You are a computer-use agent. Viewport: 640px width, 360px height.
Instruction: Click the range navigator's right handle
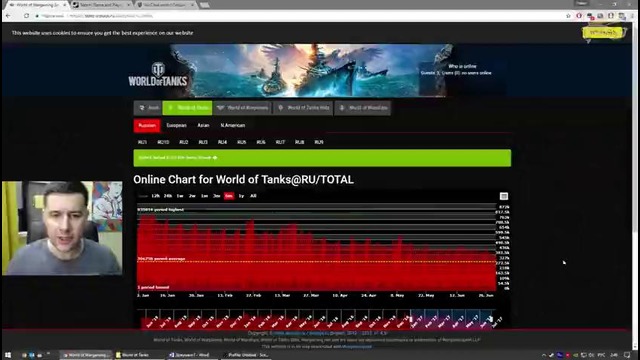point(491,319)
